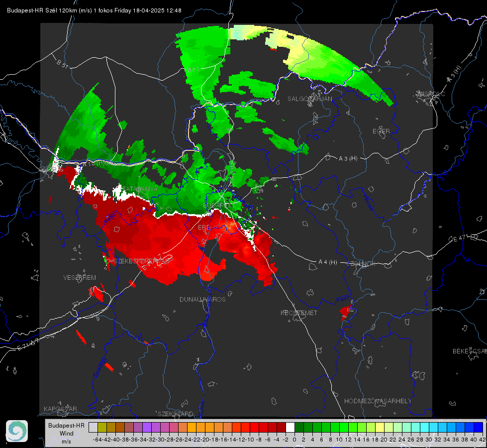Click the radar title with date and time
Image resolution: width=487 pixels, height=448 pixels.
tap(94, 10)
